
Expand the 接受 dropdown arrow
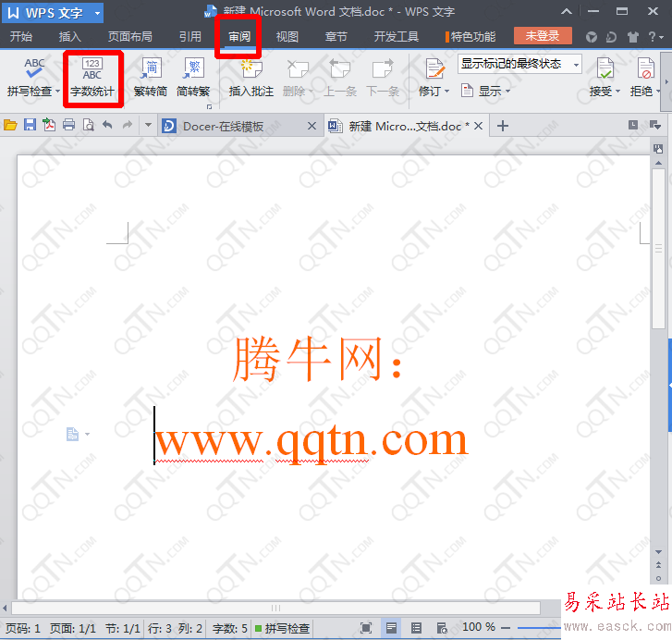(x=617, y=92)
